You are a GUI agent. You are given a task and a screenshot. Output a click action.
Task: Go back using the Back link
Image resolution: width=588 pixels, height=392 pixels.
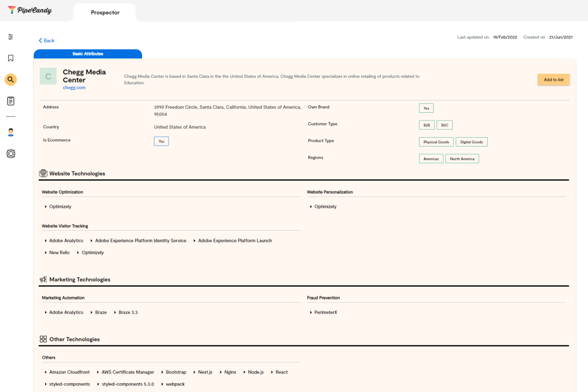pyautogui.click(x=47, y=41)
